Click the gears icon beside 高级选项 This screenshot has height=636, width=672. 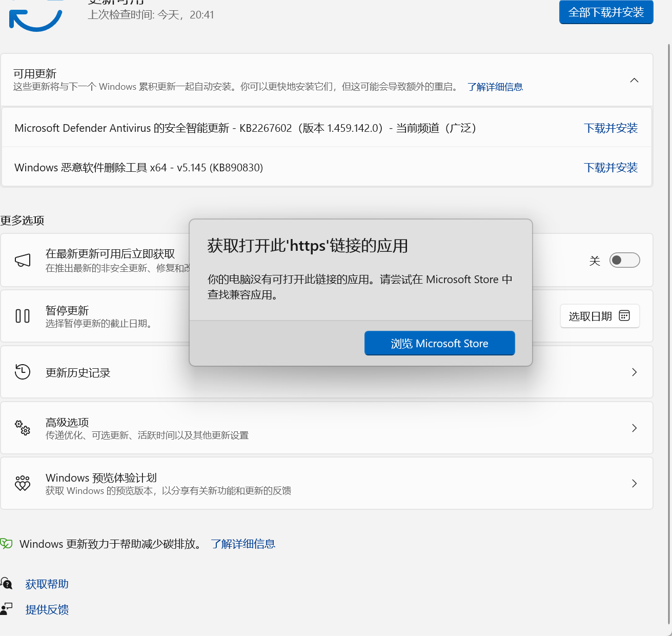tap(23, 428)
